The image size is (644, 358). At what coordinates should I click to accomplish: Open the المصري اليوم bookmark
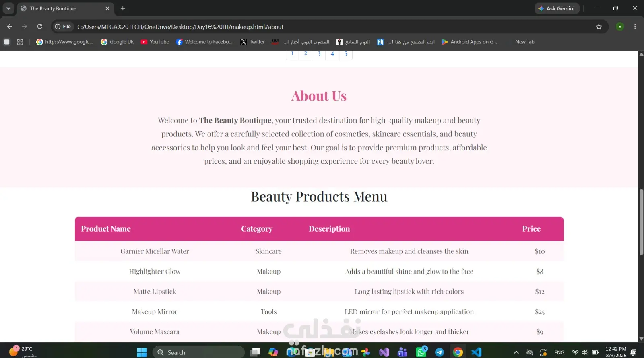(x=300, y=42)
